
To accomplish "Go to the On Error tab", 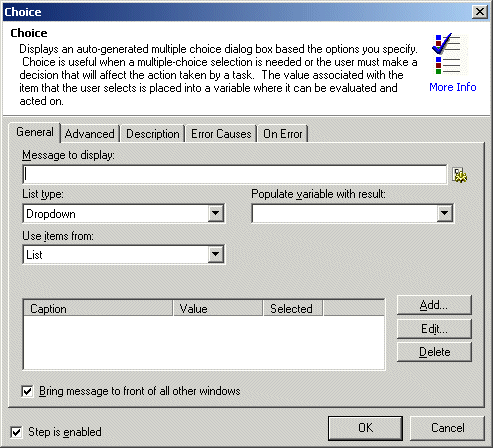I will point(283,134).
